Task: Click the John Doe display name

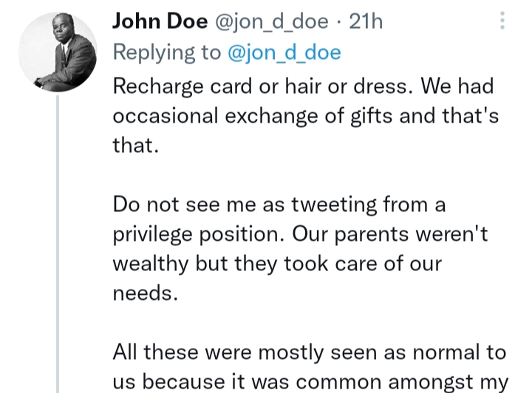Action: pyautogui.click(x=160, y=22)
